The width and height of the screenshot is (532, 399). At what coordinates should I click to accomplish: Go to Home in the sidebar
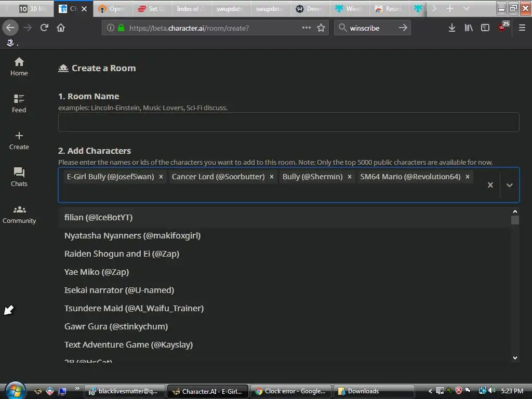(19, 66)
